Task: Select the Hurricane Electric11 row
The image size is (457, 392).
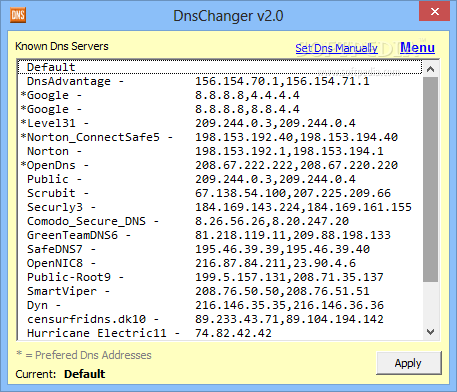Action: 220,333
